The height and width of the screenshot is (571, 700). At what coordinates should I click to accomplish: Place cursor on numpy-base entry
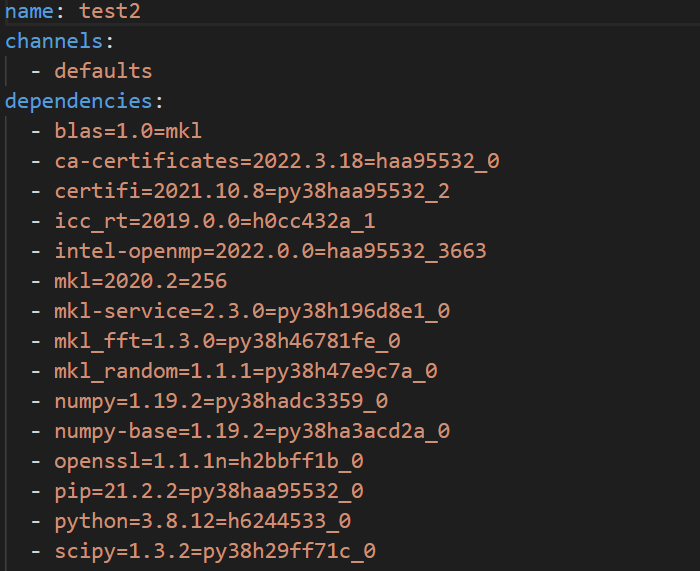click(x=252, y=431)
